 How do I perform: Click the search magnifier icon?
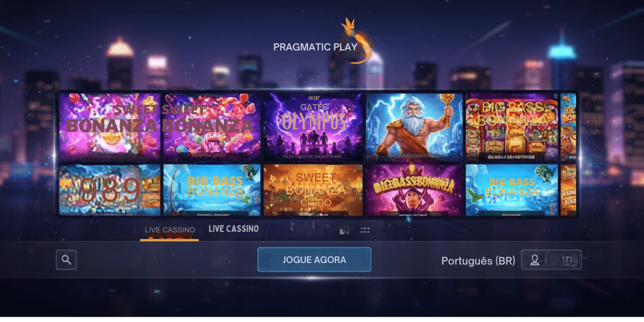pyautogui.click(x=66, y=260)
